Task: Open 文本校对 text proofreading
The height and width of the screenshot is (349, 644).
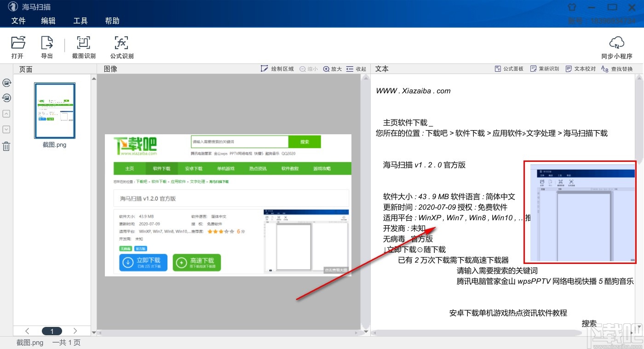Action: [x=581, y=69]
